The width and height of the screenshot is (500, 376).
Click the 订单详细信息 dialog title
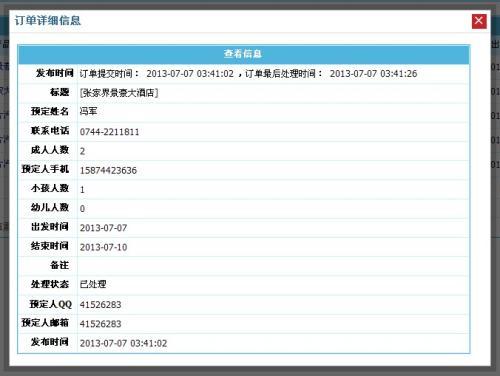click(x=48, y=21)
